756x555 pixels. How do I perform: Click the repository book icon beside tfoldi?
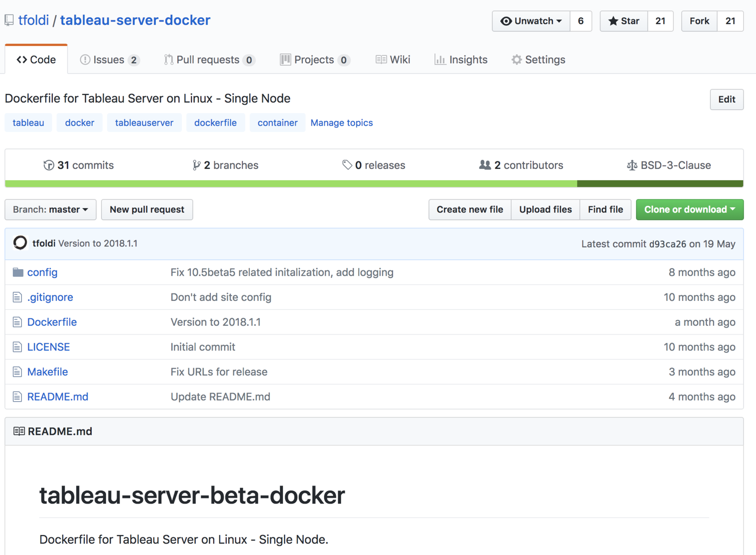9,20
